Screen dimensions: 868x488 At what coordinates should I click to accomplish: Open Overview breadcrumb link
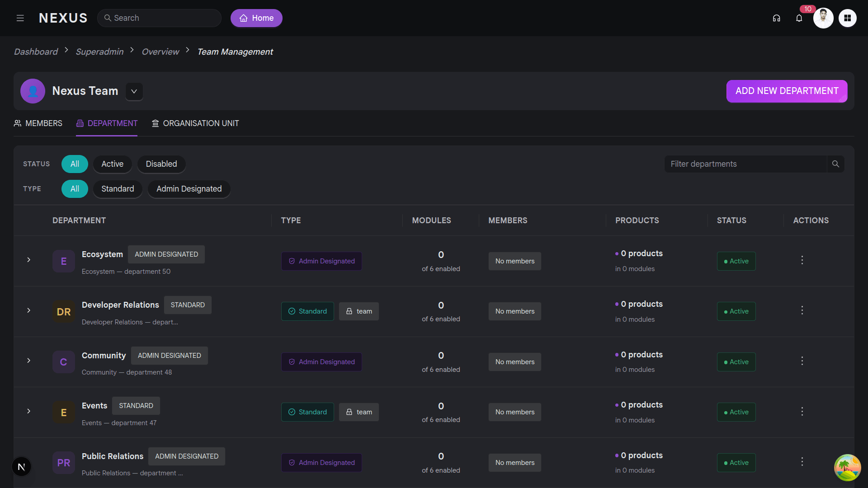(x=160, y=52)
